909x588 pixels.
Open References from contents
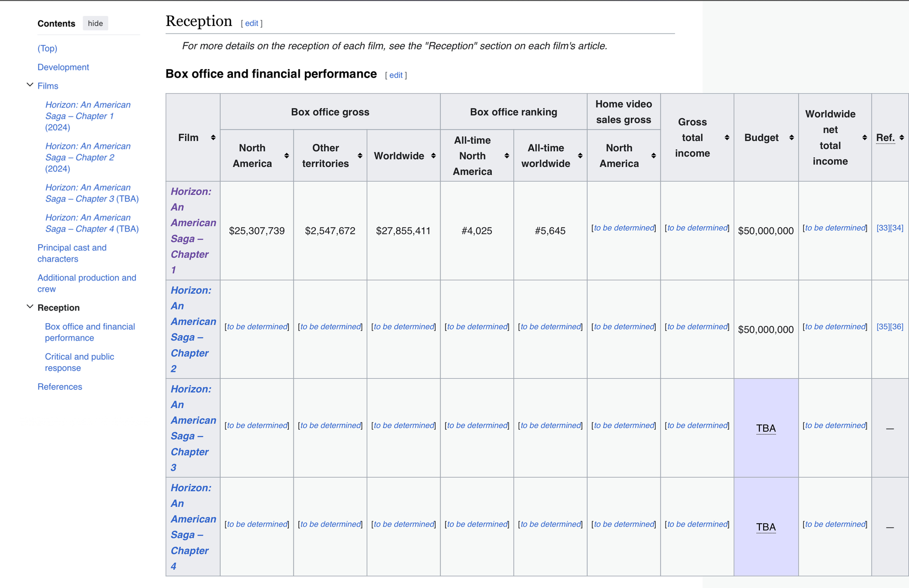(60, 386)
